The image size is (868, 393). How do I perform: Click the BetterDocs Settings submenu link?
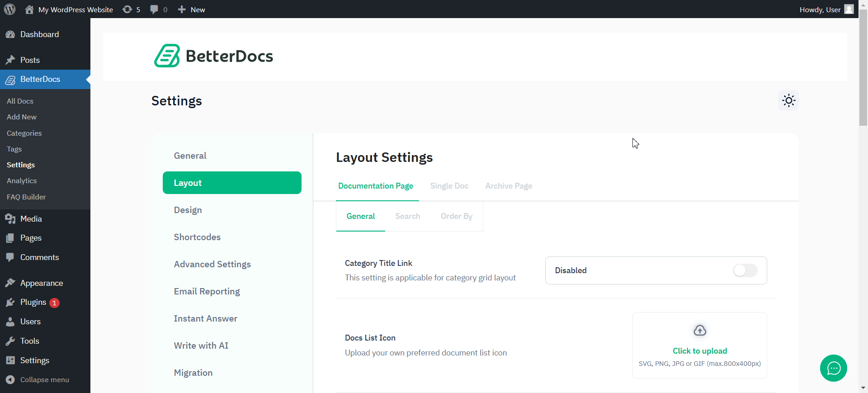tap(21, 165)
